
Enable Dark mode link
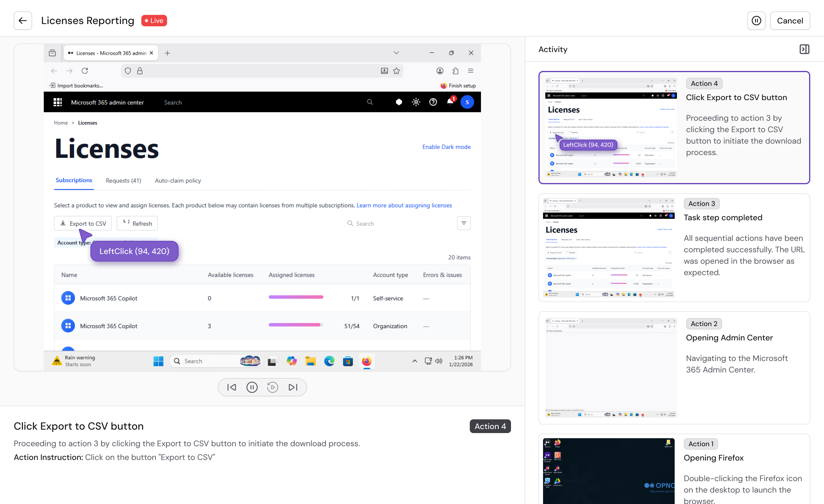(446, 147)
